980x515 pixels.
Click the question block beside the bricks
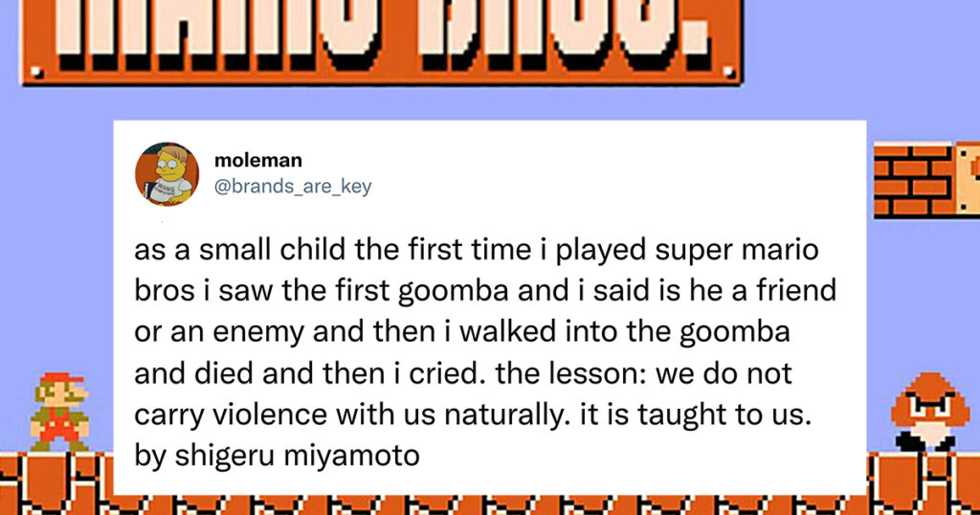click(968, 180)
